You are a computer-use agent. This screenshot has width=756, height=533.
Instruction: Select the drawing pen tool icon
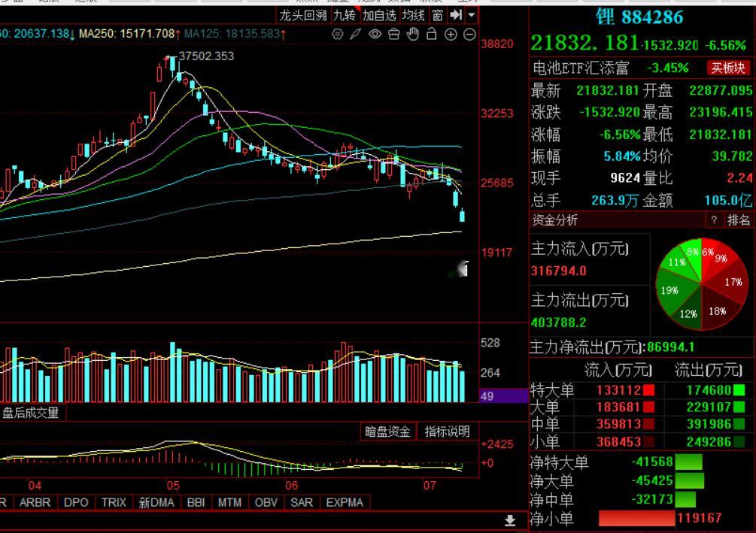point(356,35)
